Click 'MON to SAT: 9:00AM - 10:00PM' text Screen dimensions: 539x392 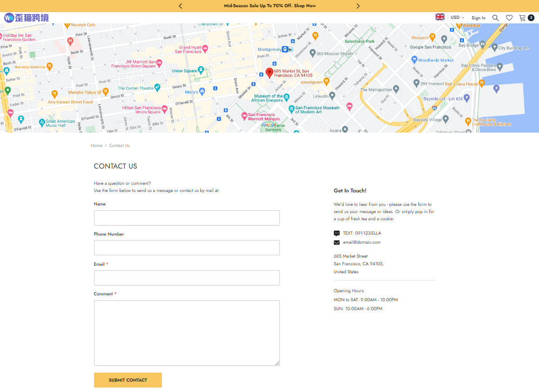(366, 299)
